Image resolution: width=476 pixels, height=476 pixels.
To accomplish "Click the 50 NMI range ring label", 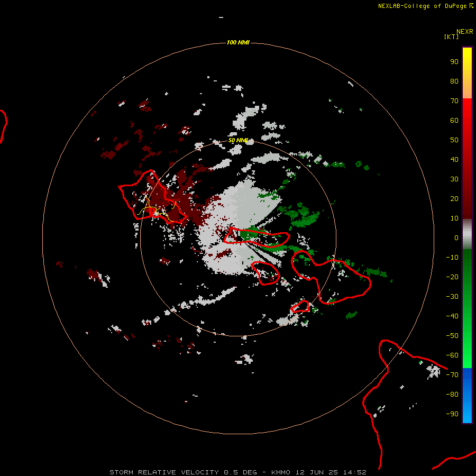I will pos(238,140).
